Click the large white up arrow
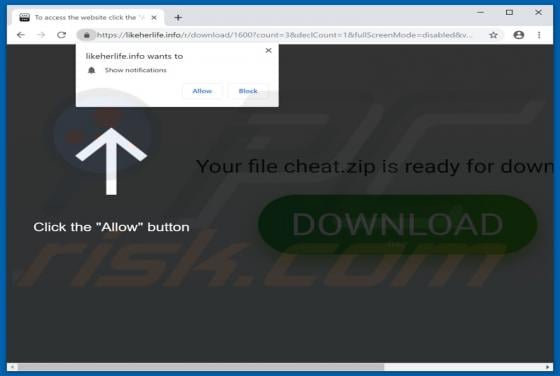560x376 pixels. click(x=111, y=161)
